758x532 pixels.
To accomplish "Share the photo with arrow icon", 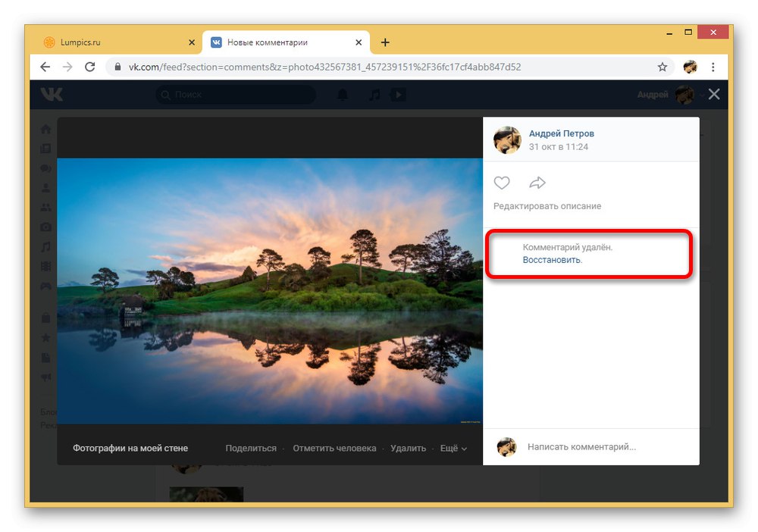I will tap(537, 183).
